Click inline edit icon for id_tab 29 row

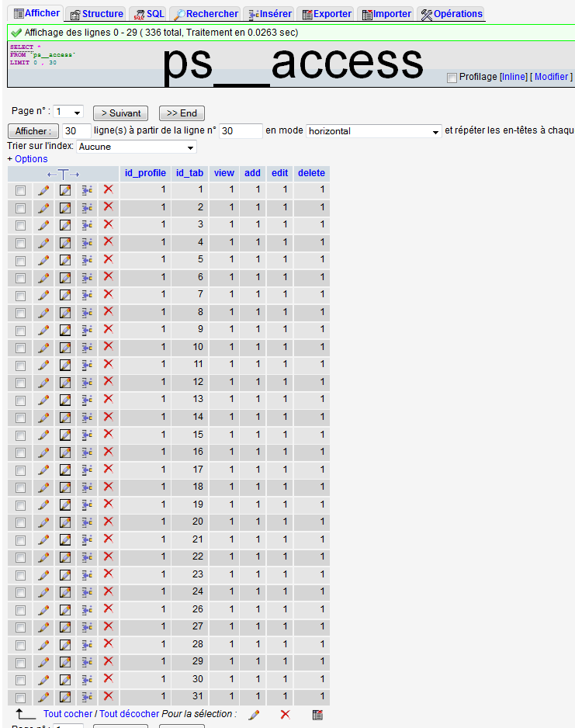point(65,662)
